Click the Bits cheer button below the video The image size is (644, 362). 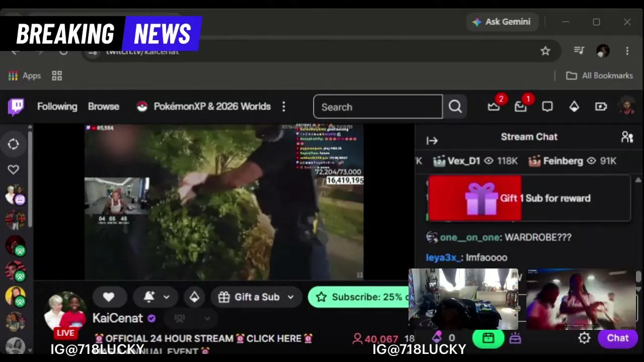(x=194, y=297)
